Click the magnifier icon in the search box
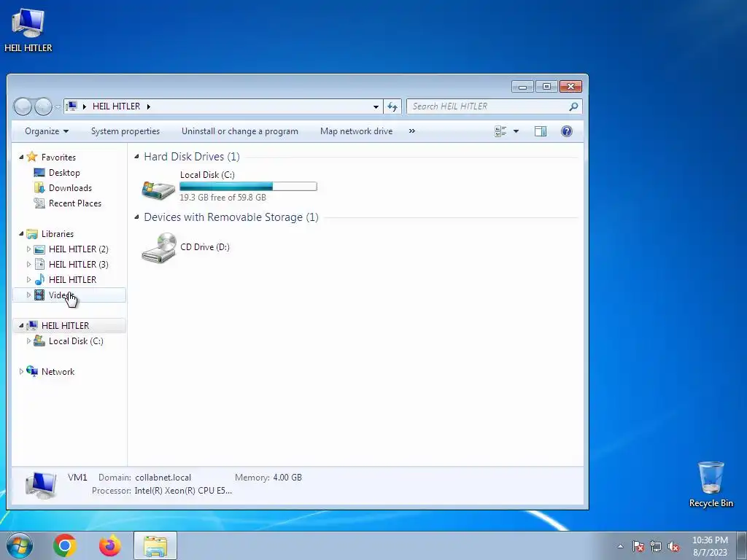The width and height of the screenshot is (747, 560). pyautogui.click(x=573, y=106)
